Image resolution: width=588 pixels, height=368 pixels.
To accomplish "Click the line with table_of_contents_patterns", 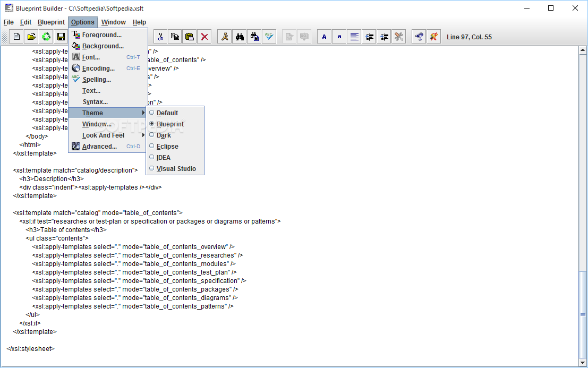I will (133, 306).
